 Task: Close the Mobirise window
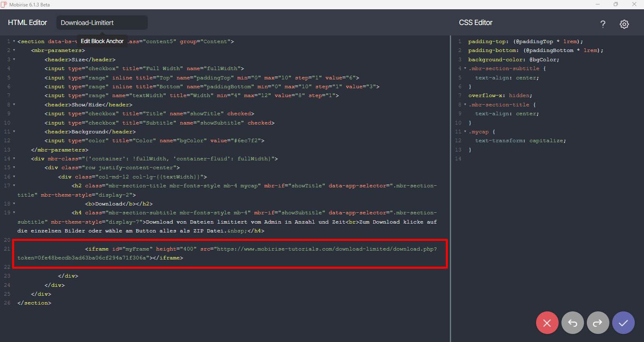(x=634, y=4)
